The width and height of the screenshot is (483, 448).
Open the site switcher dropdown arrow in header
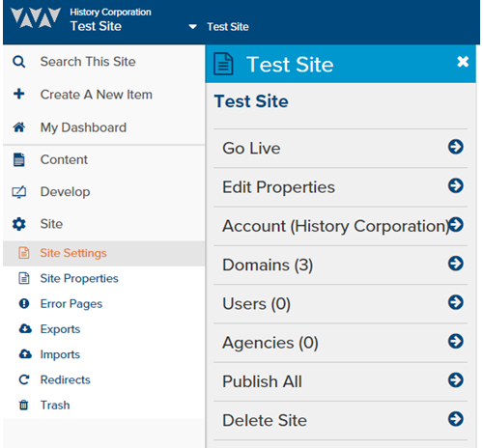[192, 27]
